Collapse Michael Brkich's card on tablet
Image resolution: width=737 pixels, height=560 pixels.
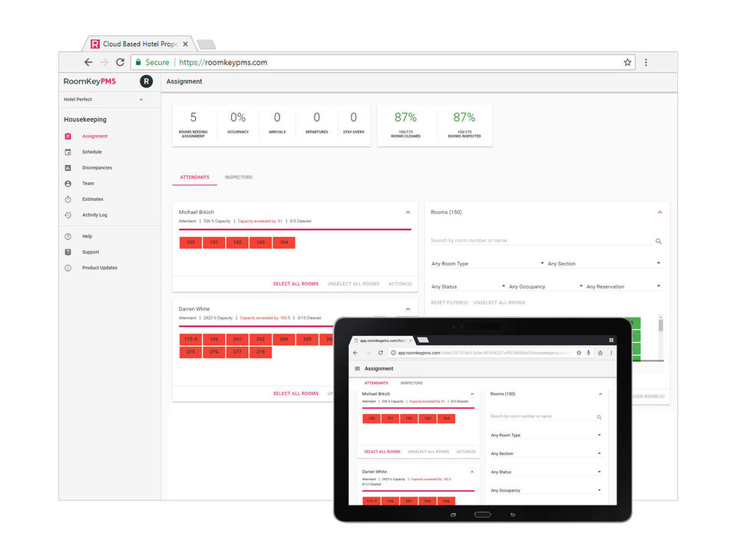click(472, 394)
